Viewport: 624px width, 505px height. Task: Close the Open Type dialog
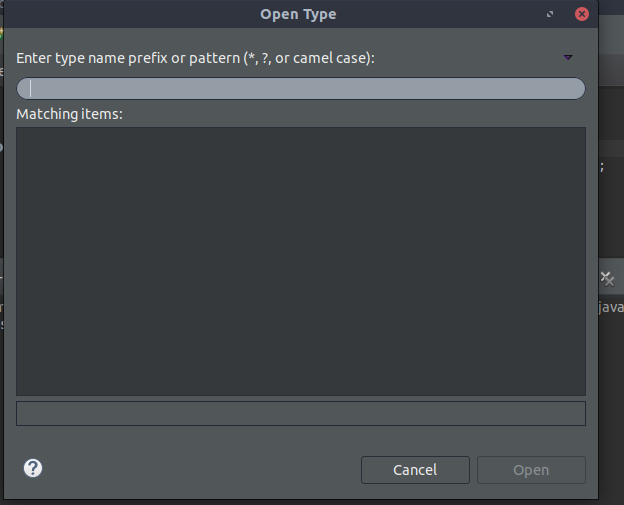(581, 14)
